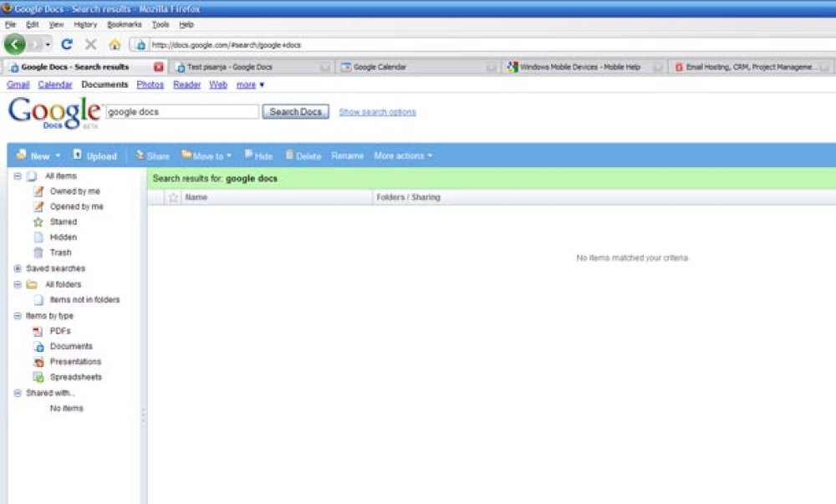Viewport: 836px width, 504px height.
Task: Switch to Windows Mobile Devices tab
Action: (584, 67)
